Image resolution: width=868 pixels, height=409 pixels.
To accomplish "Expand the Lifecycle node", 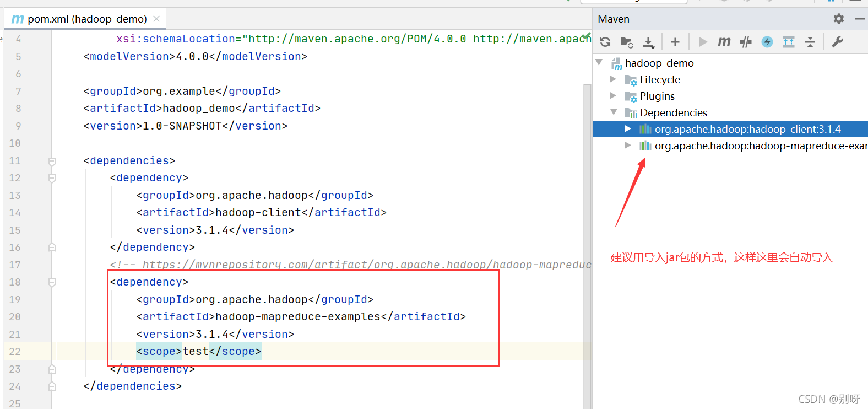I will tap(613, 79).
